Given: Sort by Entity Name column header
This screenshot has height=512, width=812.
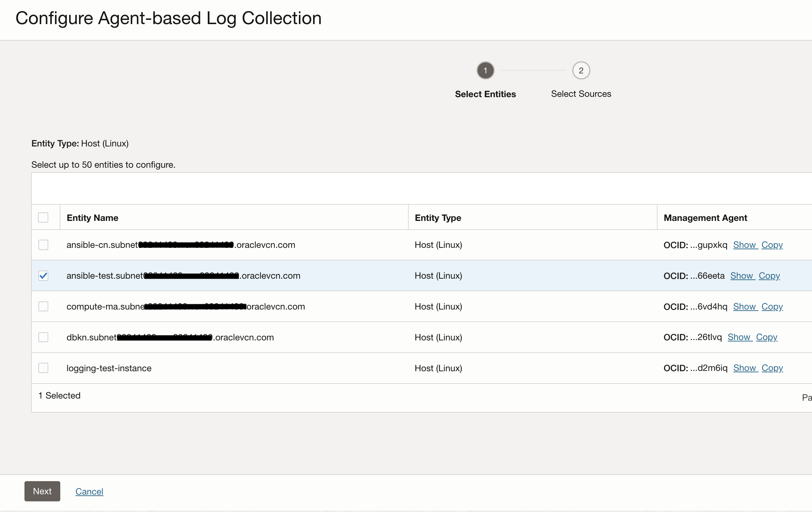Looking at the screenshot, I should 93,218.
